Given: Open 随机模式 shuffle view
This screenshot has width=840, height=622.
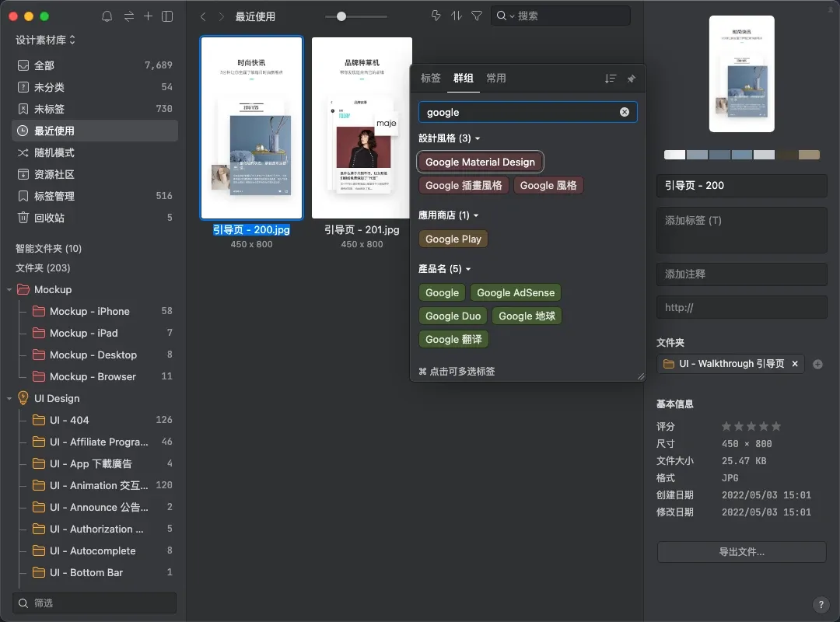Looking at the screenshot, I should click(95, 152).
